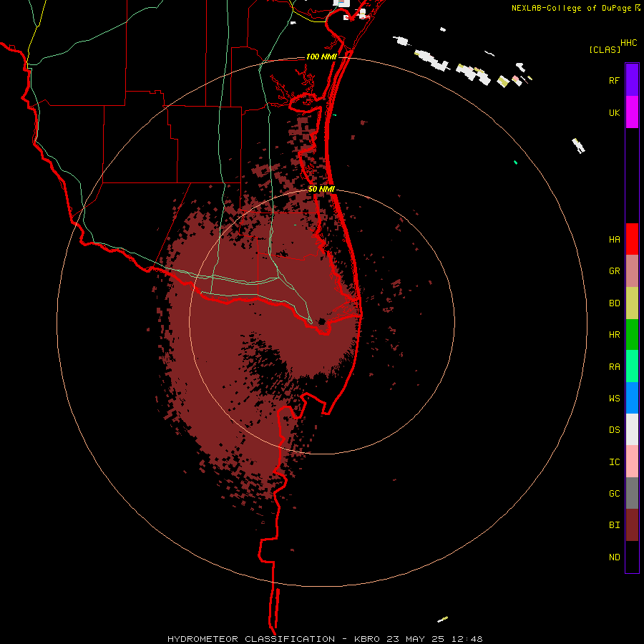The height and width of the screenshot is (644, 644).
Task: Click the WS legend label
Action: pos(614,398)
